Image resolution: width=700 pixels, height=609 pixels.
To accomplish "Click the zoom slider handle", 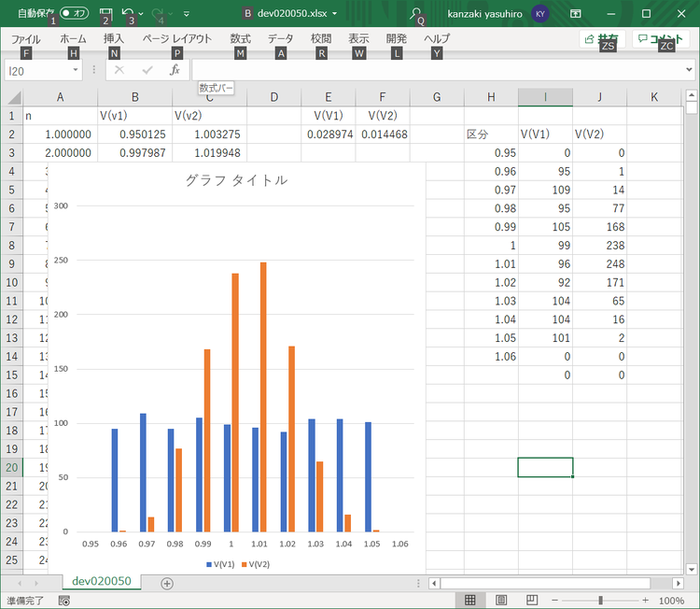I will tap(600, 601).
